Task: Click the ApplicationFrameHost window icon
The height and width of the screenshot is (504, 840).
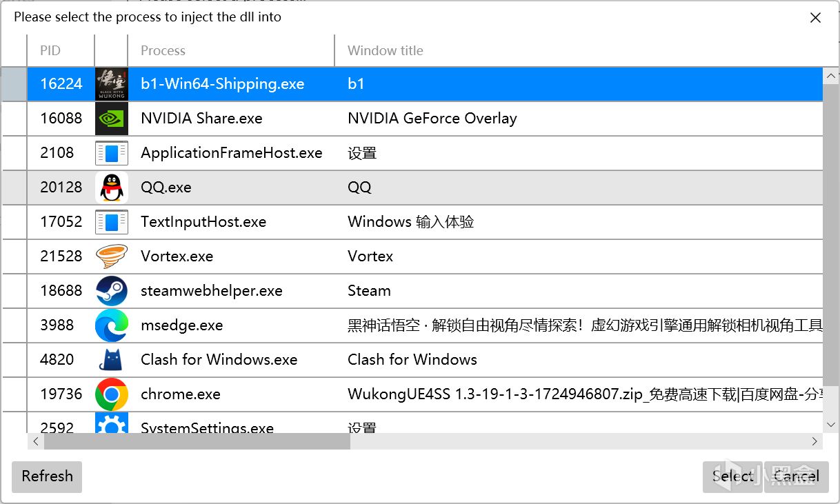Action: coord(111,153)
